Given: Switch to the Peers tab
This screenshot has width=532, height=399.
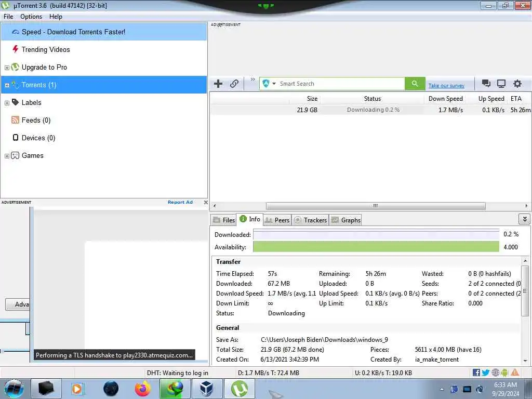Looking at the screenshot, I should [277, 220].
